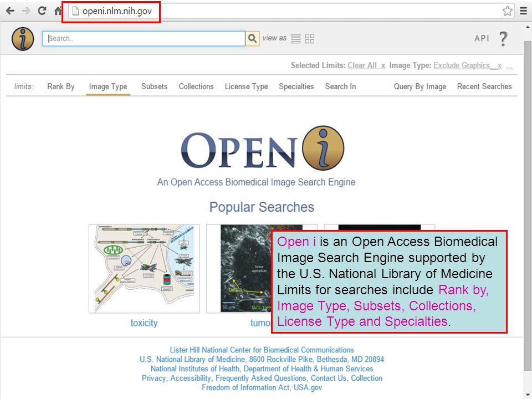Expand the License Type limit menu
This screenshot has width=532, height=399.
tap(246, 87)
